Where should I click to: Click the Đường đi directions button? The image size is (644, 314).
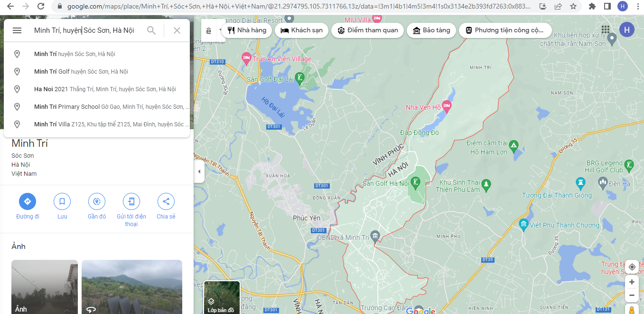click(28, 201)
